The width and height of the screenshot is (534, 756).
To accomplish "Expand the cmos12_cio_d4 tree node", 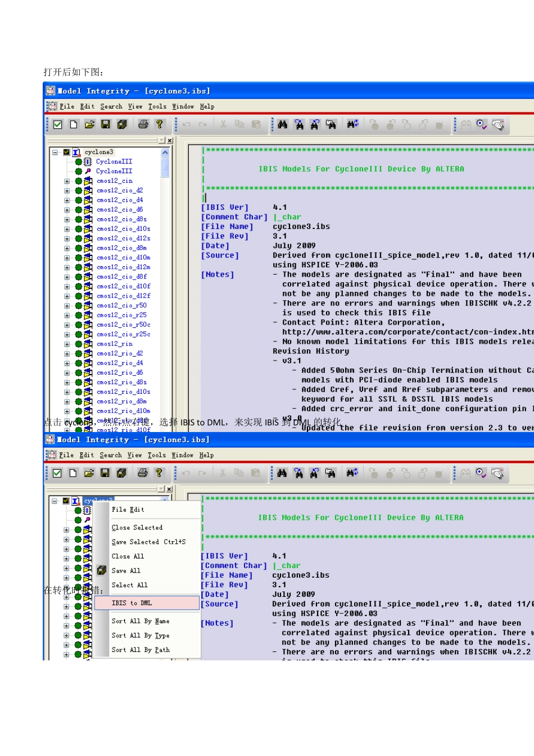I will click(x=67, y=200).
